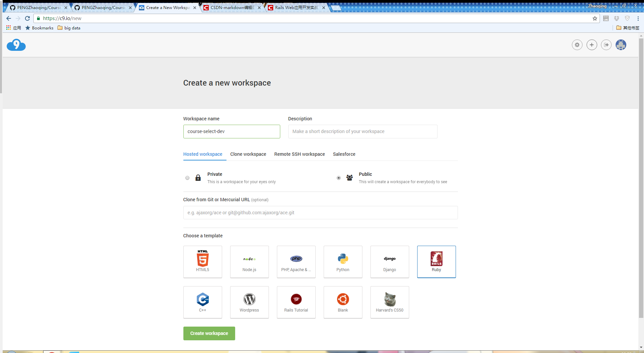Click the Create workspace button

coord(209,333)
